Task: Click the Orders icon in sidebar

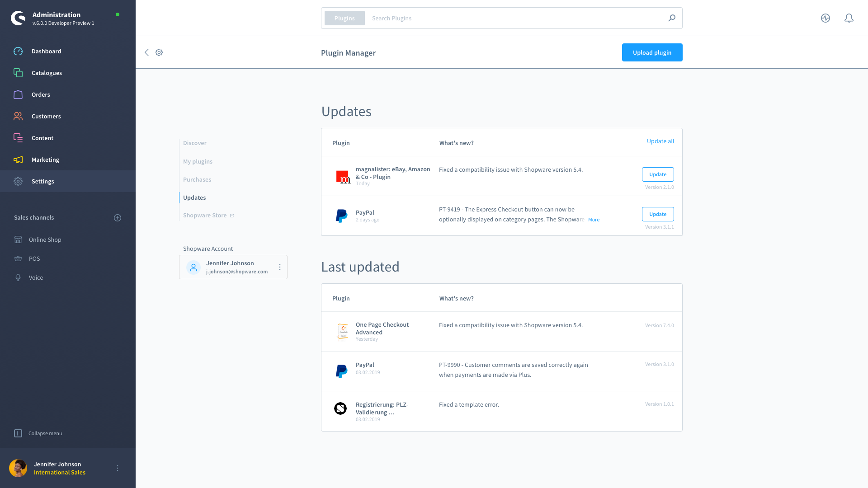Action: coord(18,94)
